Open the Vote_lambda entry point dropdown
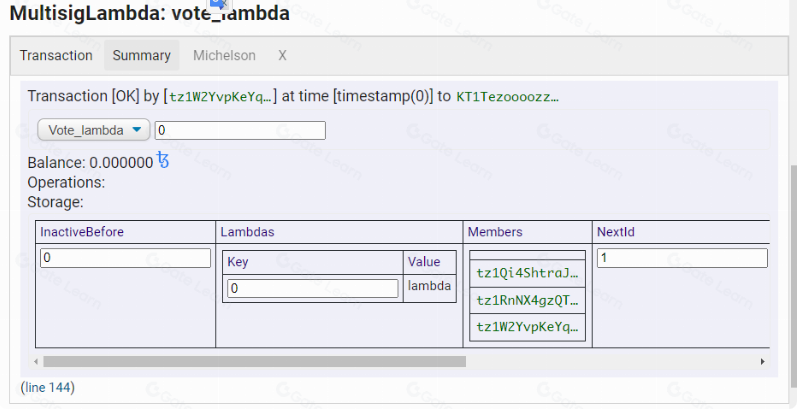 pyautogui.click(x=94, y=130)
